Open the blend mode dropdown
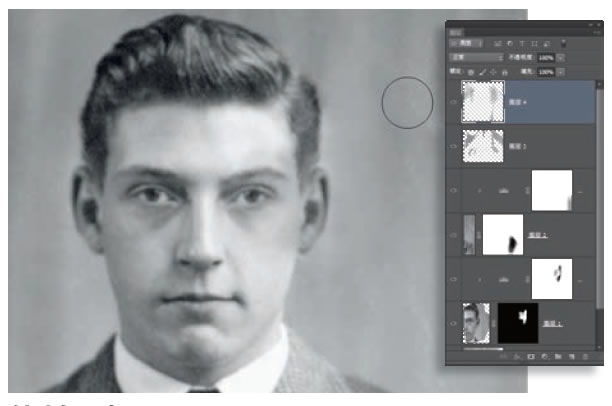Screen dimensions: 612x406 point(476,59)
